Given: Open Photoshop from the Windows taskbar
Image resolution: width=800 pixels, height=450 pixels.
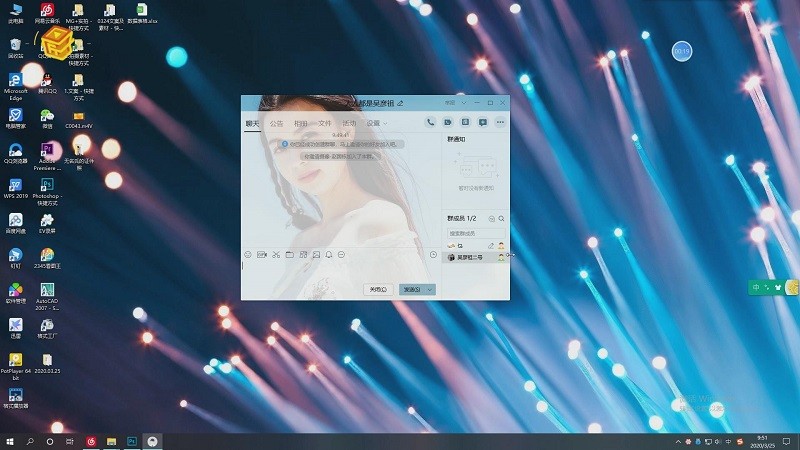Looking at the screenshot, I should point(132,440).
